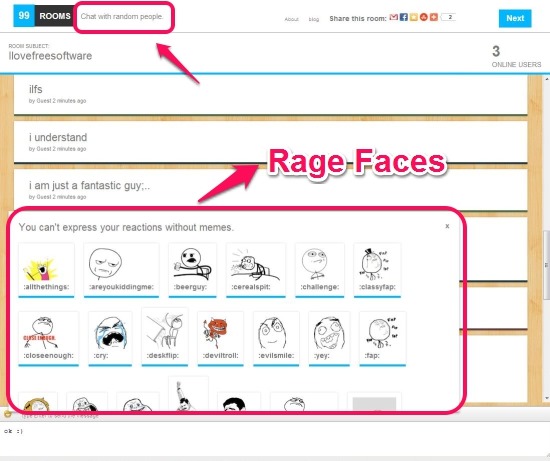Image resolution: width=550 pixels, height=461 pixels.
Task: Share this room on Facebook
Action: point(404,17)
